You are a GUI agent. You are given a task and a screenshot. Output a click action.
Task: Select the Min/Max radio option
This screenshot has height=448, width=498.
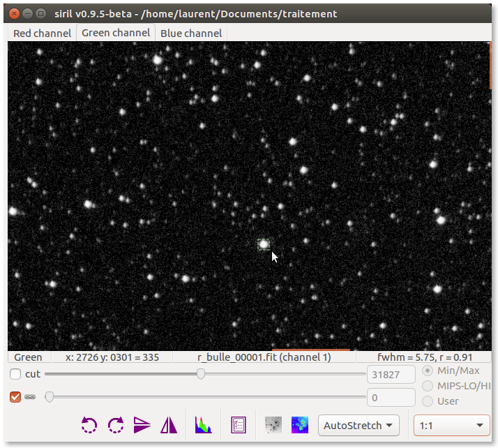(x=428, y=371)
